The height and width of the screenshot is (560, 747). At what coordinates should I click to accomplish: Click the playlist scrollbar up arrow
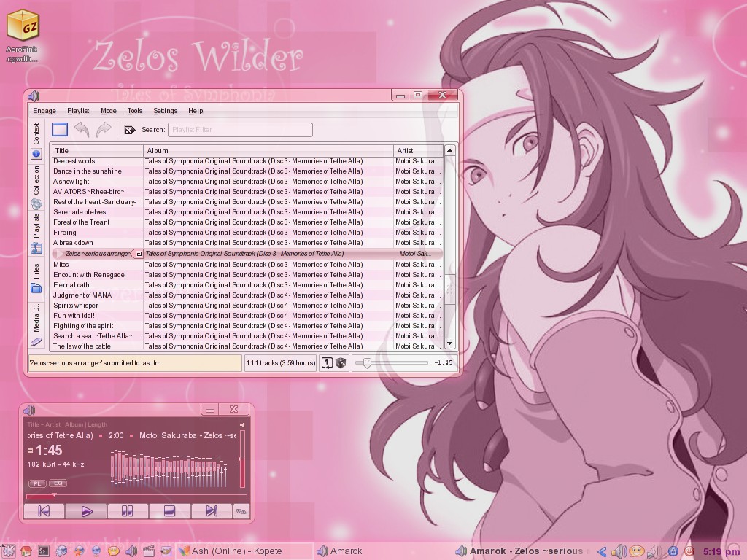pyautogui.click(x=449, y=150)
